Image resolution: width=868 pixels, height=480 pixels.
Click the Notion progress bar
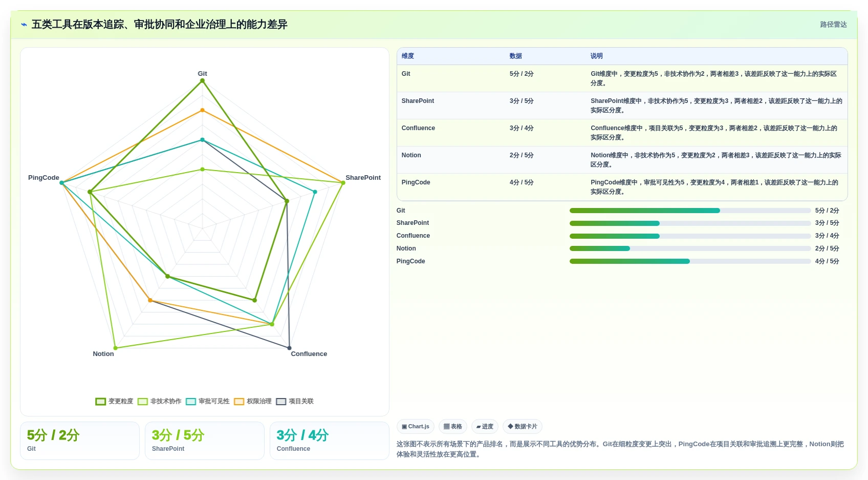pos(690,248)
